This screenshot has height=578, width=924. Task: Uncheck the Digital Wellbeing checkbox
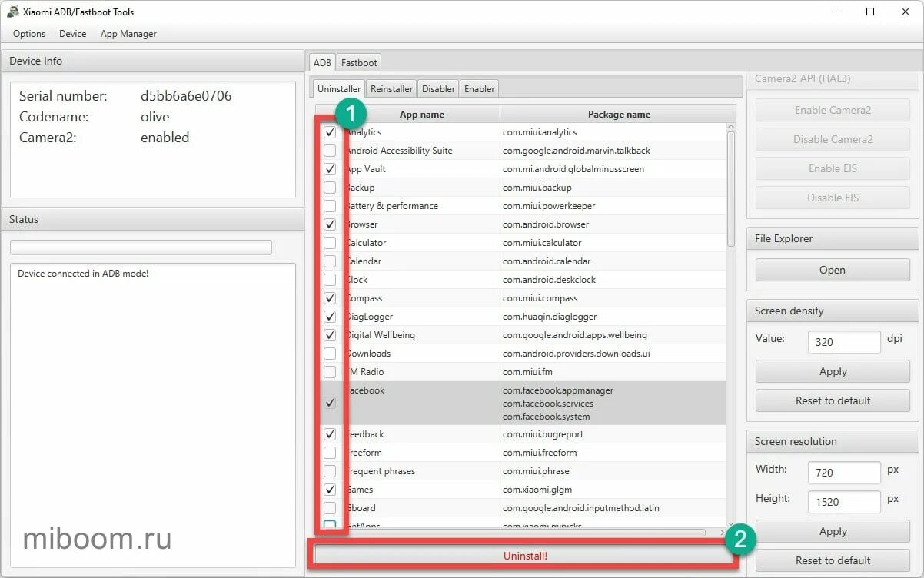click(330, 335)
